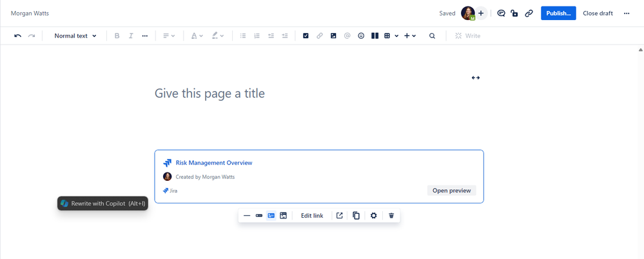Open the highlight color picker

218,36
